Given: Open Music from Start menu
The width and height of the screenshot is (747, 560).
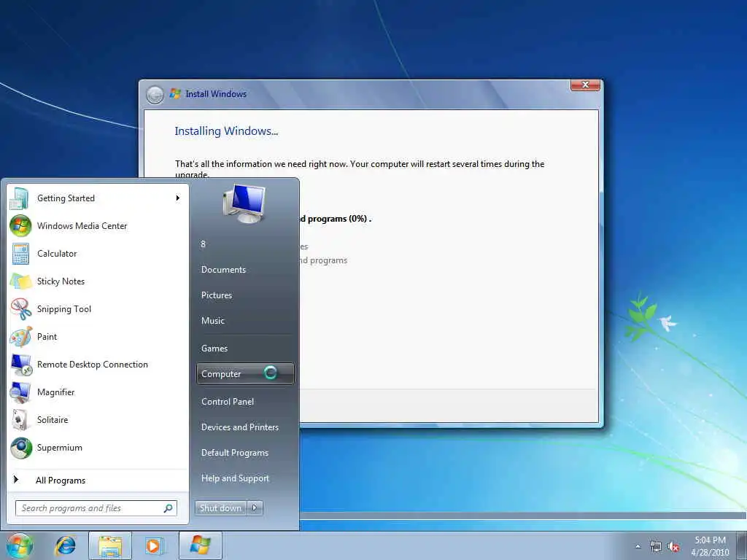Looking at the screenshot, I should 245,321.
